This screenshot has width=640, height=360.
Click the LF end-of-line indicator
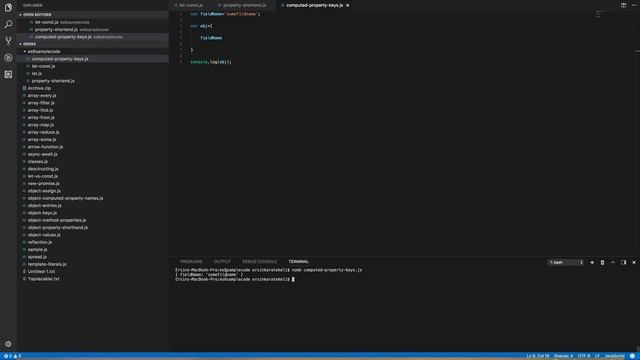pyautogui.click(x=597, y=356)
